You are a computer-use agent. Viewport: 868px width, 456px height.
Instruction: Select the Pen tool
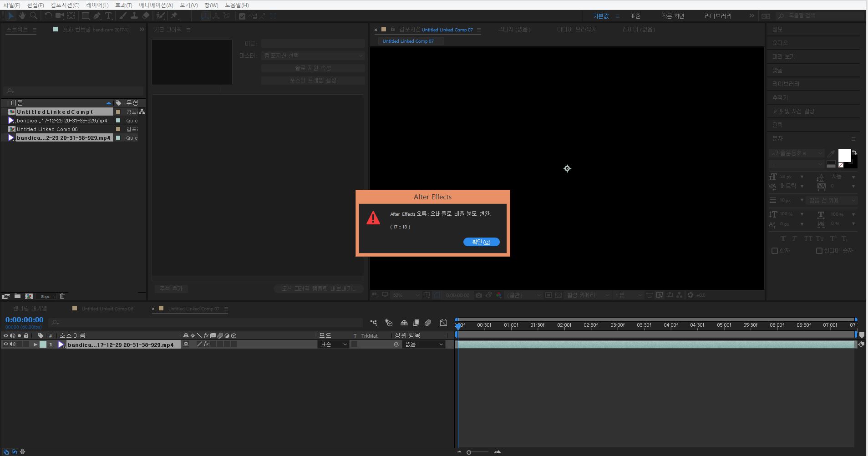point(97,16)
